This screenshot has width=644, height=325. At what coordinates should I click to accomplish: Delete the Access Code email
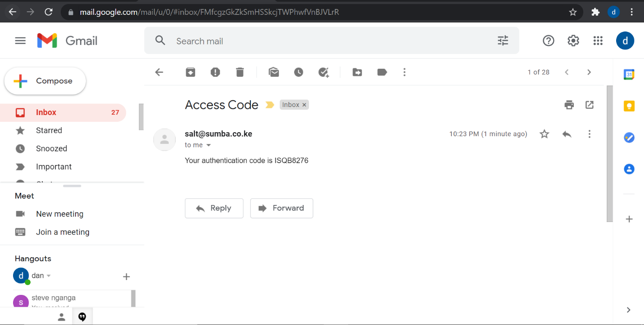(x=240, y=72)
